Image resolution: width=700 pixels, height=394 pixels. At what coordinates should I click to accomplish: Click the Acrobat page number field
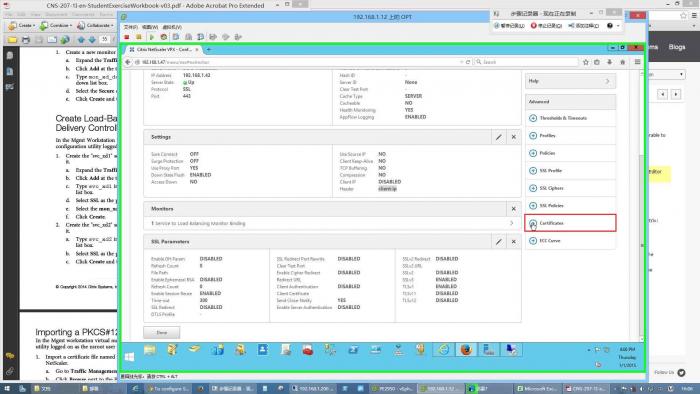pos(105,40)
